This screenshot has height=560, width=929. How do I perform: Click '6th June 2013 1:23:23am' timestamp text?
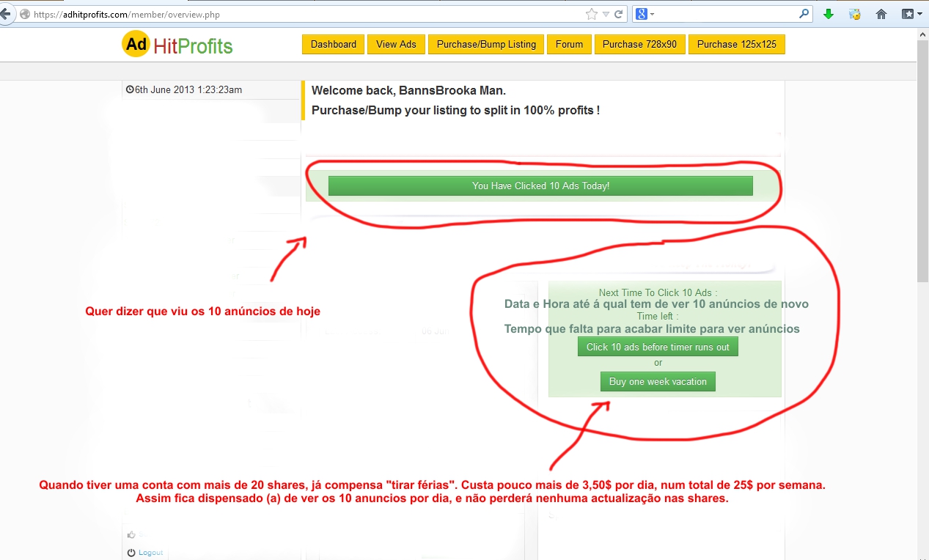click(188, 89)
